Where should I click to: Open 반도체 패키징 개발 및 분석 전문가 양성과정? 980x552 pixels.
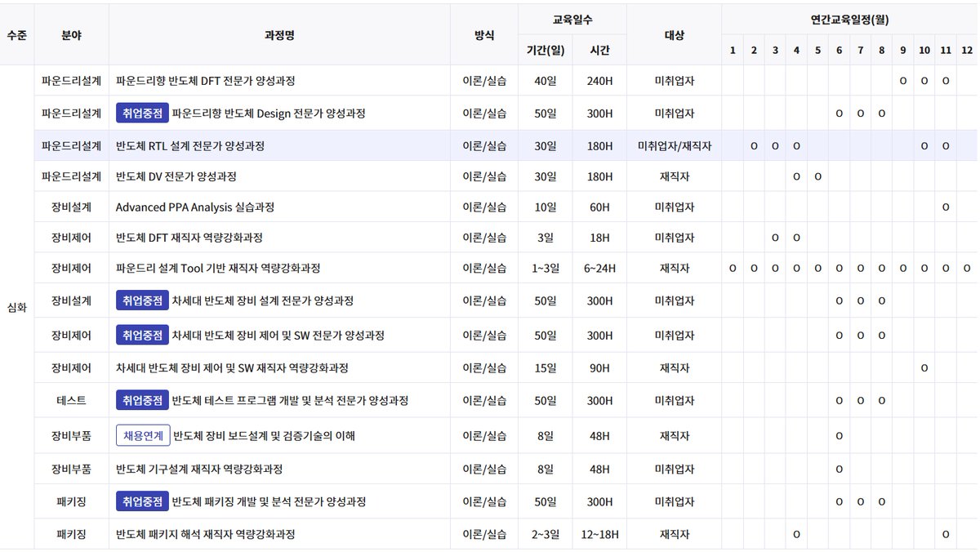269,501
